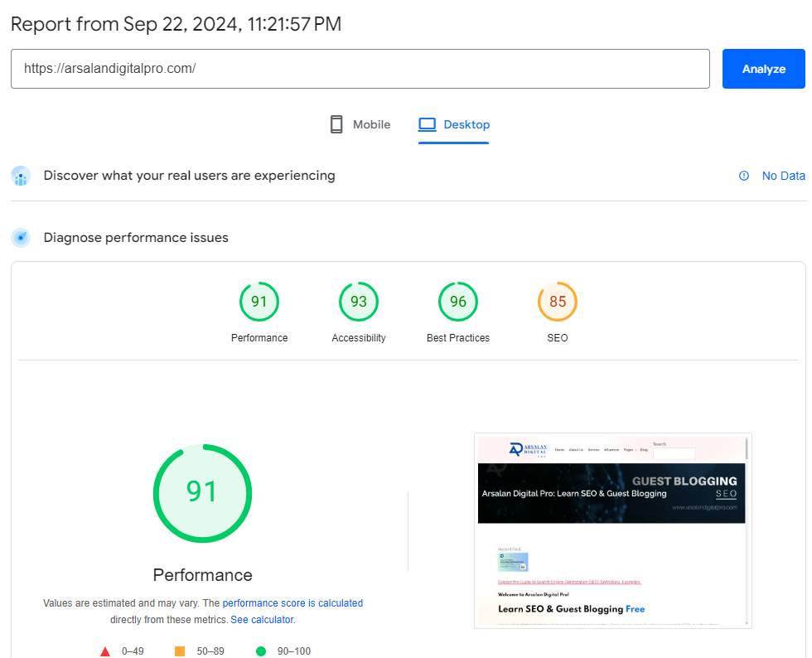This screenshot has width=812, height=658.
Task: Click the large Performance heading text
Action: [202, 575]
